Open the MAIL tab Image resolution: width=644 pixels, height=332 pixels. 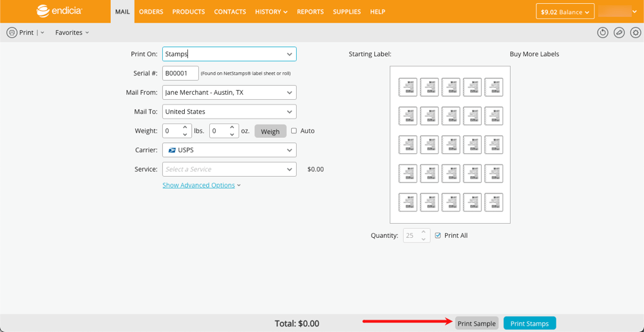point(122,12)
